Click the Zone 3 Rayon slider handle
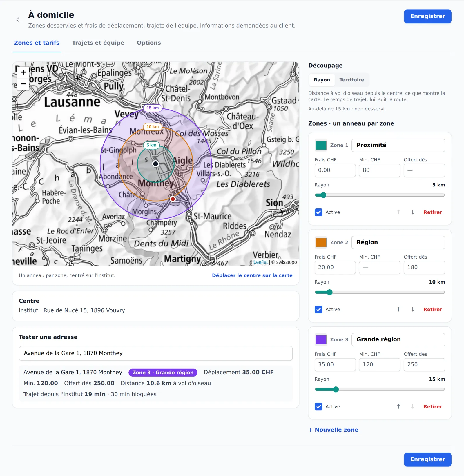 coord(336,389)
